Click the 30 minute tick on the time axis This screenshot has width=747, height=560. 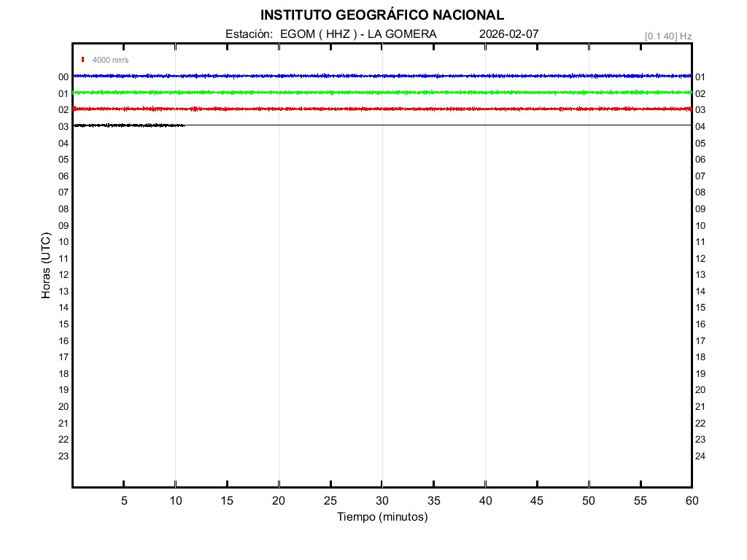(x=382, y=500)
